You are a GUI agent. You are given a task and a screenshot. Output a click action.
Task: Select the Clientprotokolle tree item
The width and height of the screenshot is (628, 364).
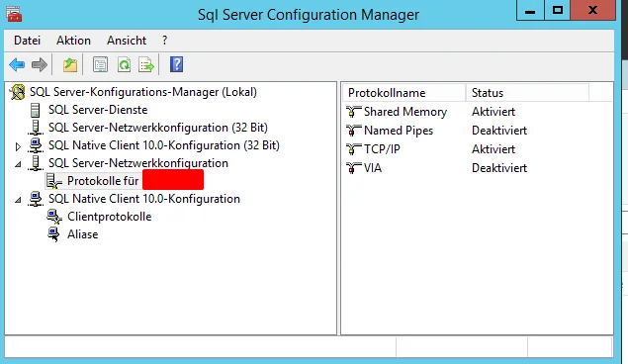click(110, 217)
